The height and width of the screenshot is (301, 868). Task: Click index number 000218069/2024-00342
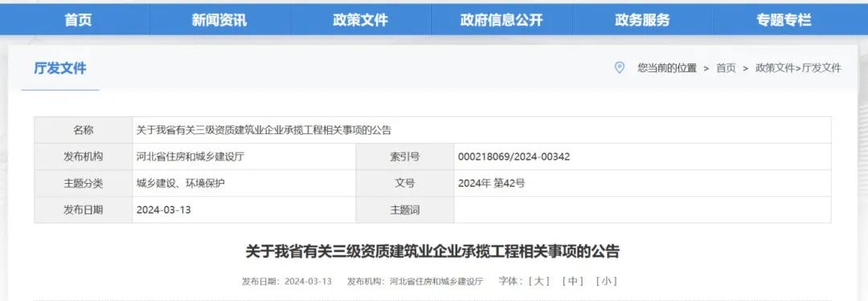tap(514, 157)
